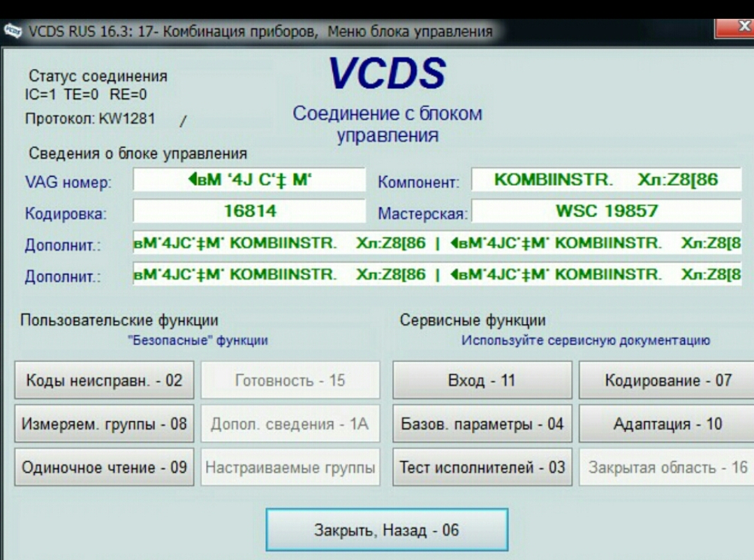The height and width of the screenshot is (560, 754).
Task: Click the window title 'VCDS RUS 16.3' text
Action: point(260,32)
